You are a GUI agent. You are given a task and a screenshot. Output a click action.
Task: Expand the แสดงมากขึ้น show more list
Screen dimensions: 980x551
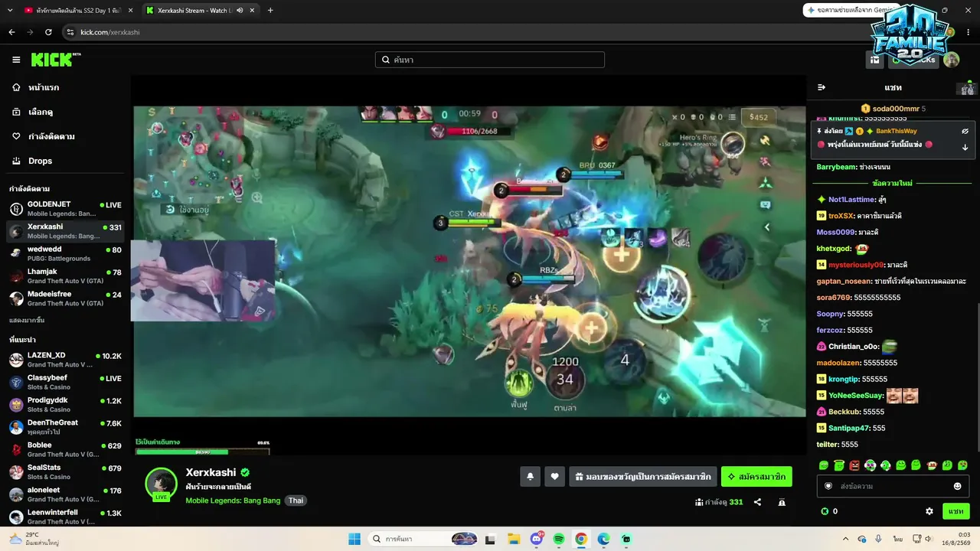(27, 320)
